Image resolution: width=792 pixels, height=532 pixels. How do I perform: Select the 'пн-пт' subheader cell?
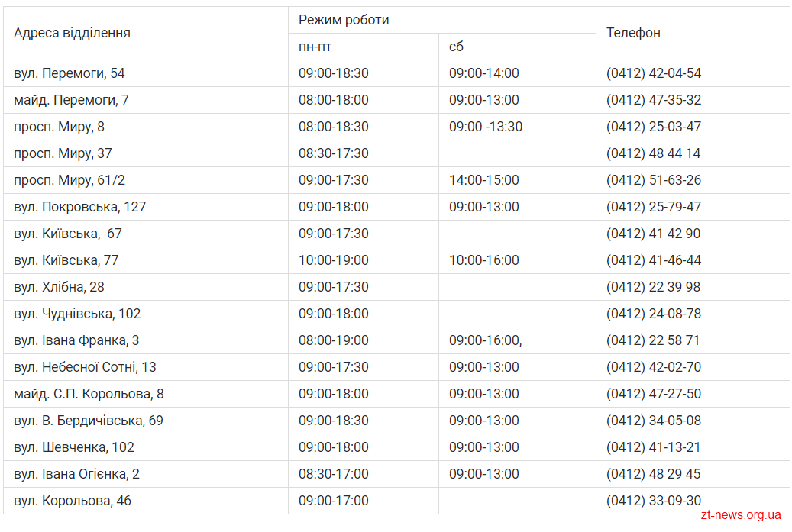364,47
